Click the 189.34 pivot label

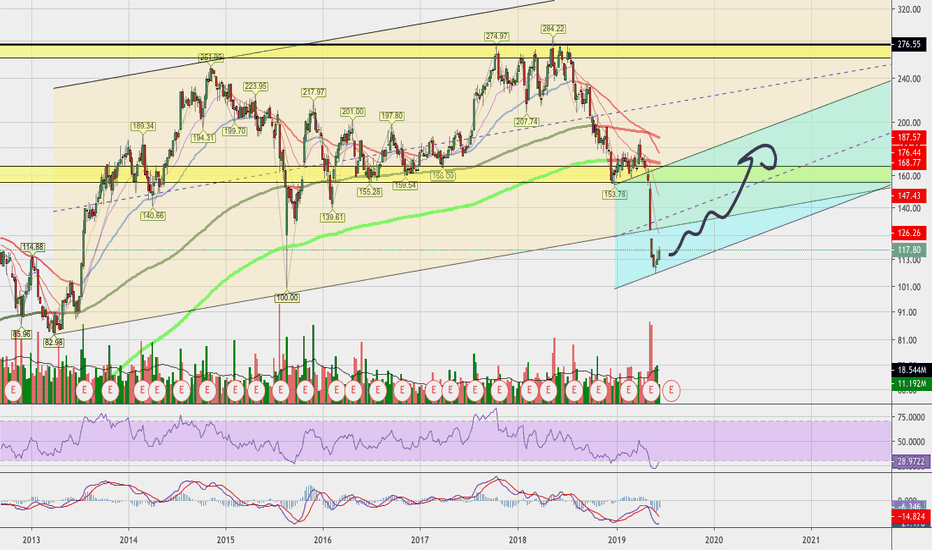click(143, 126)
